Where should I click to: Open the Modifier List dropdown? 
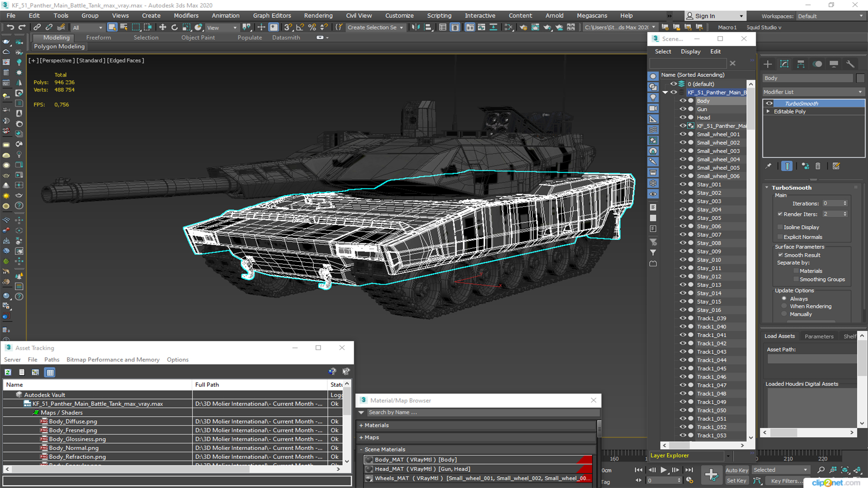[813, 92]
